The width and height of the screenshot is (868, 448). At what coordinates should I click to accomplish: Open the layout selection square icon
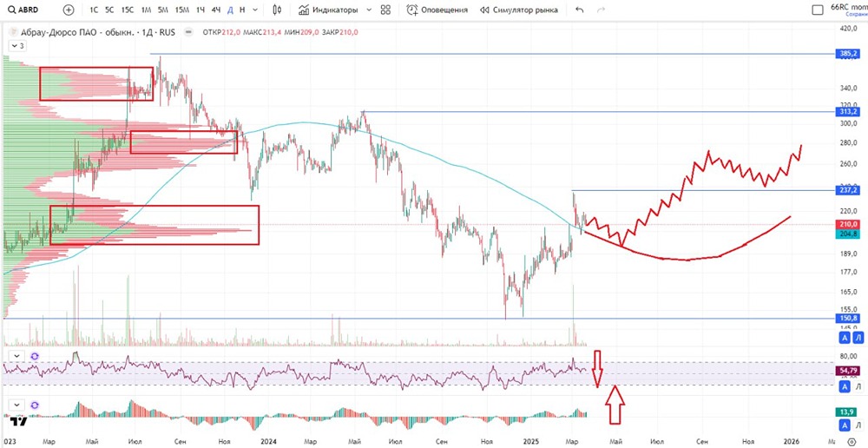click(818, 10)
